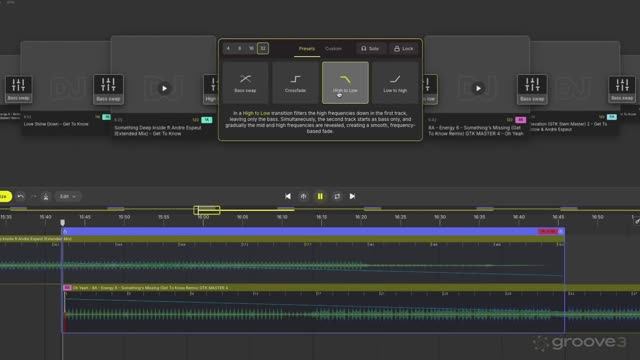Click the Something Deep Inside ft Andre Espeut title

[x=158, y=131]
